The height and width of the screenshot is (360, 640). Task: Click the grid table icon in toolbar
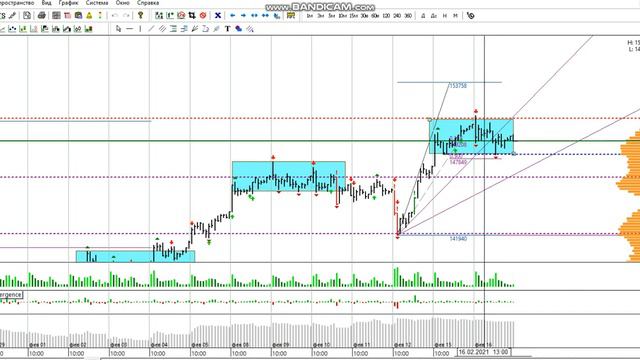click(56, 16)
